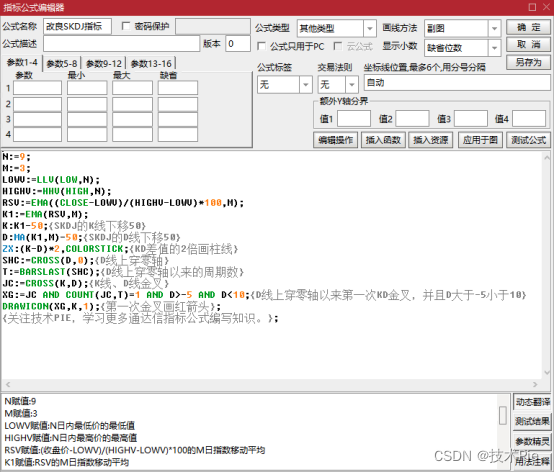Click the code line 'T:=BARSLAST(SHC)'

pos(123,272)
